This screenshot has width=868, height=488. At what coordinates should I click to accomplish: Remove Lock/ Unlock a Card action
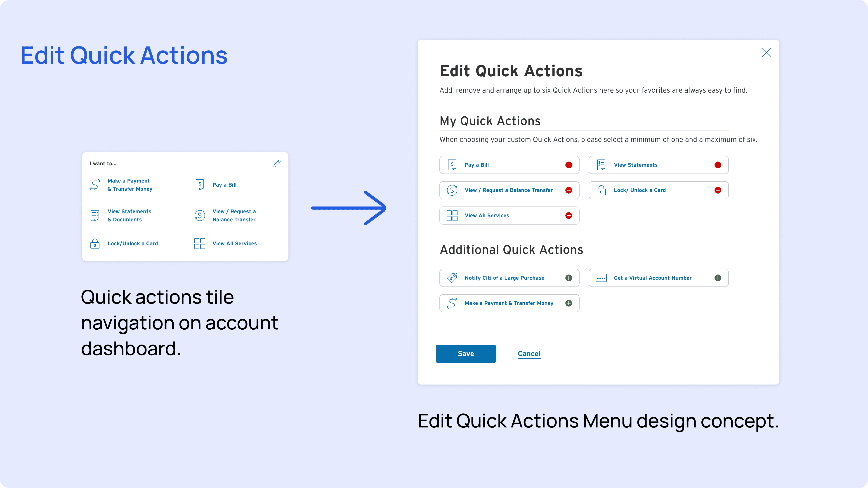pos(718,190)
